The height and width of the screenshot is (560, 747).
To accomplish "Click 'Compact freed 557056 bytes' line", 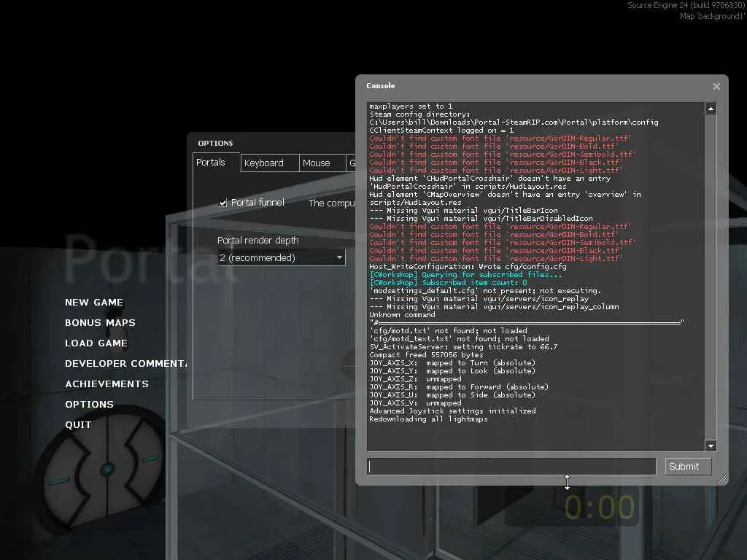I will [426, 355].
